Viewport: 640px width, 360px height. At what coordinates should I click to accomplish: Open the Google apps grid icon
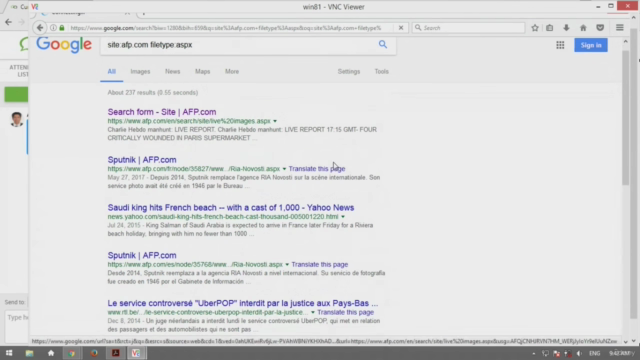click(x=560, y=45)
